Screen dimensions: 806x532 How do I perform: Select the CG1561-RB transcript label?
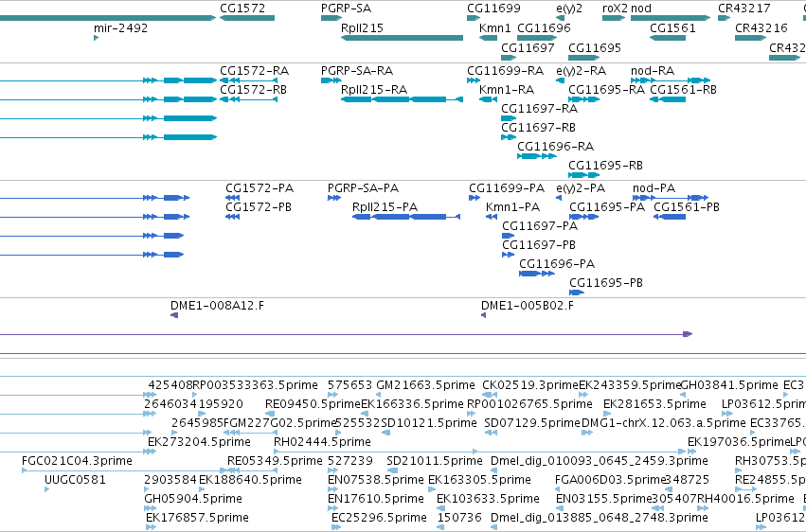click(x=683, y=89)
